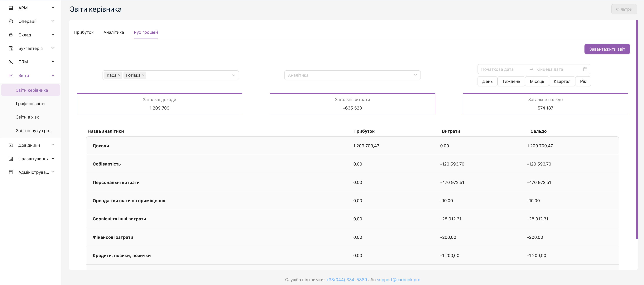Open Звіти в xlsx in sidebar

[x=27, y=117]
